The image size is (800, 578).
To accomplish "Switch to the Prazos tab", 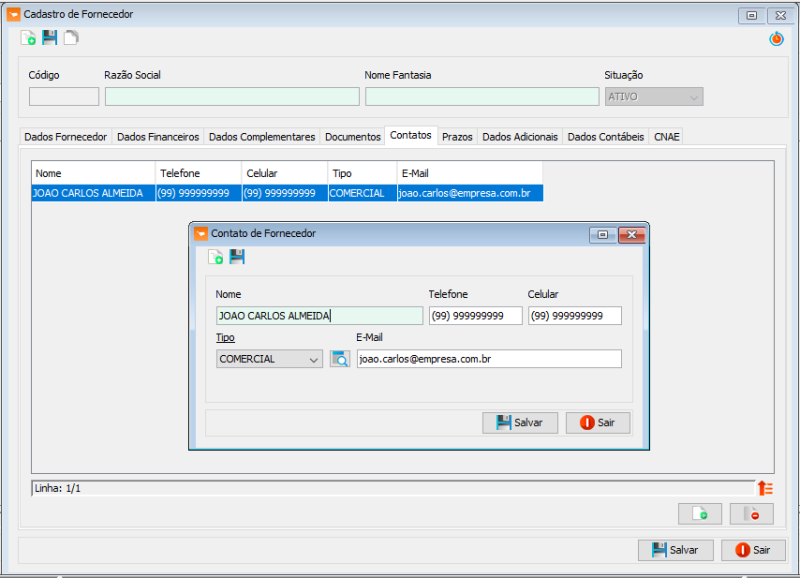I will point(457,137).
